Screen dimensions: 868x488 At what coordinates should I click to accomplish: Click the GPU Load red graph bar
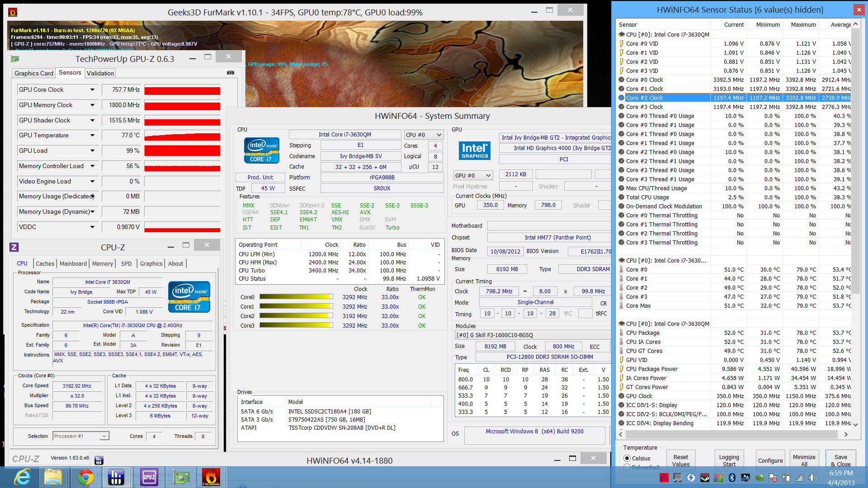(x=182, y=150)
